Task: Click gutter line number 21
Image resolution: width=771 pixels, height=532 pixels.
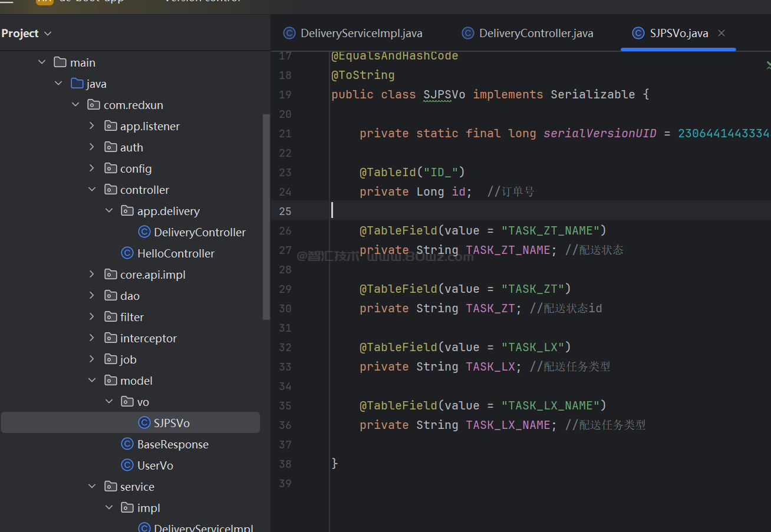Action: pyautogui.click(x=285, y=134)
